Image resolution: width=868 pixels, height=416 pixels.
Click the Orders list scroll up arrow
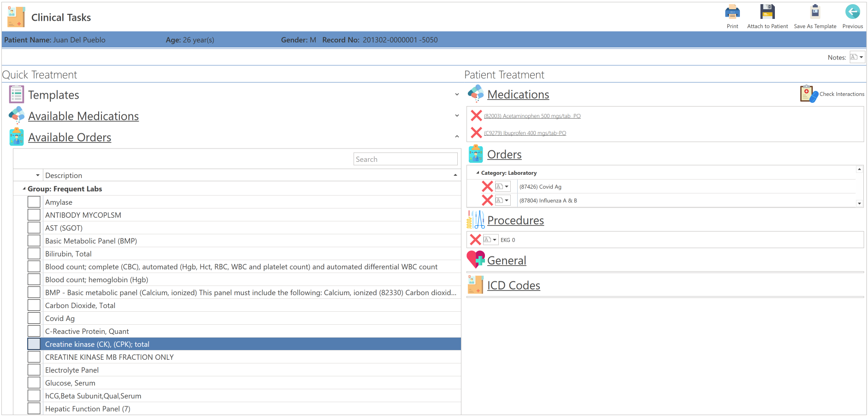(x=859, y=169)
